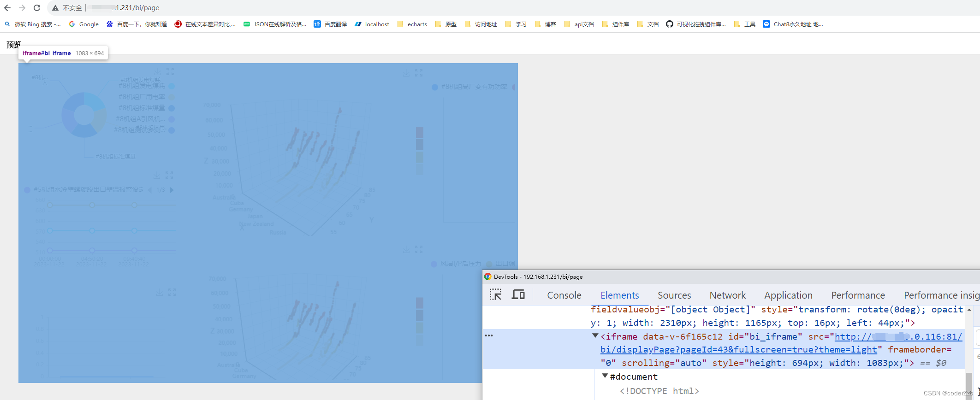The image size is (980, 400).
Task: Open the 学习 bookmark folder
Action: [516, 24]
